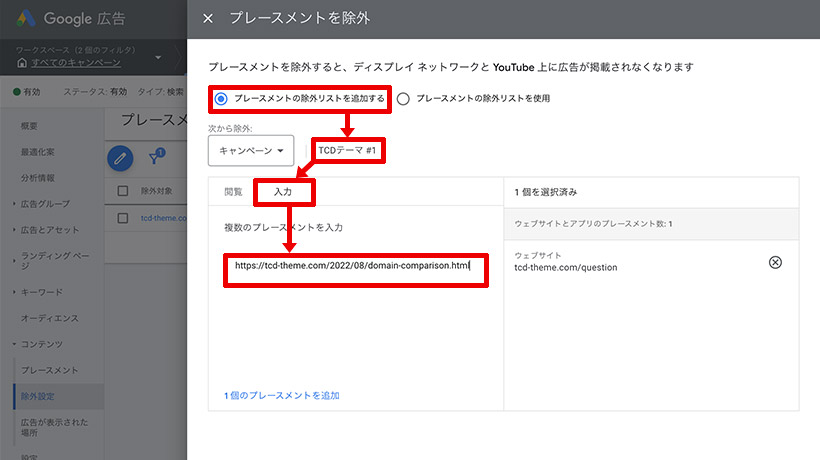Select the add placement exclusion list radio option
This screenshot has width=820, height=460.
click(221, 99)
